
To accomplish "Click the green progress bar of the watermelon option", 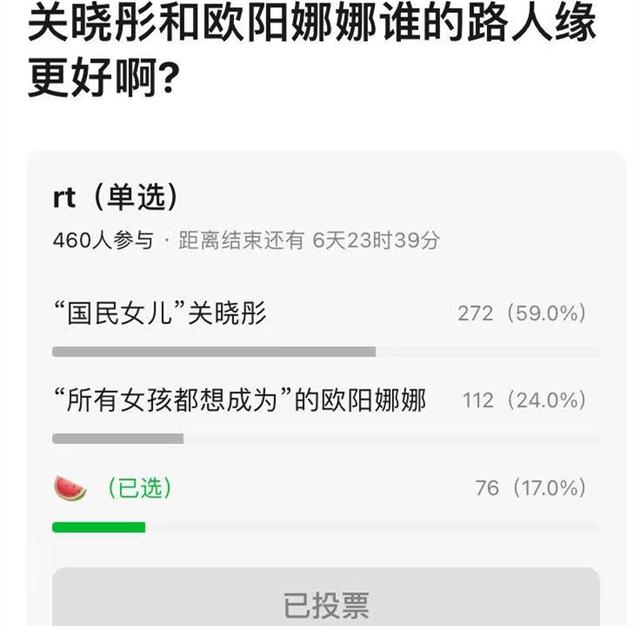I will coord(98,527).
